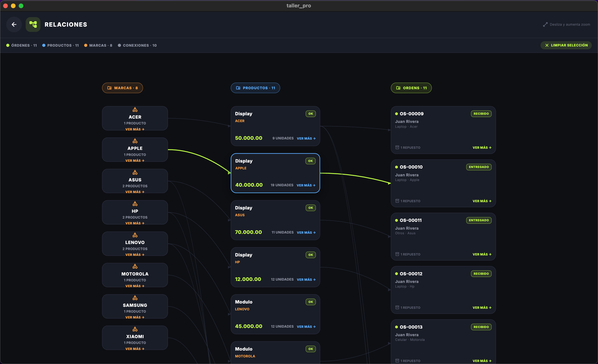598x364 pixels.
Task: Open Ver más on Modulo LENOVO product
Action: pyautogui.click(x=306, y=327)
